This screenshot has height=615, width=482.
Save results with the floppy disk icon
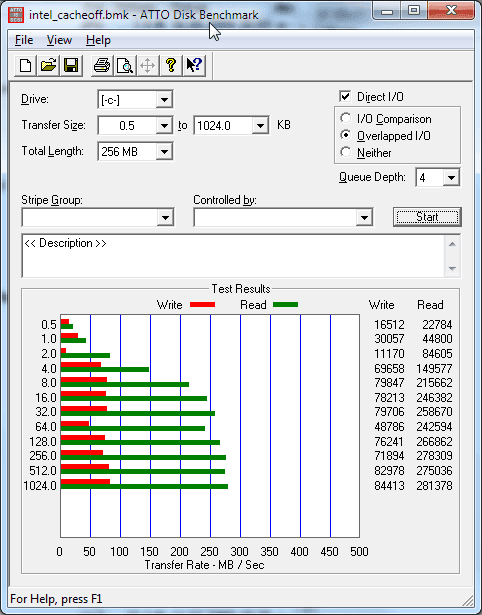pos(71,65)
